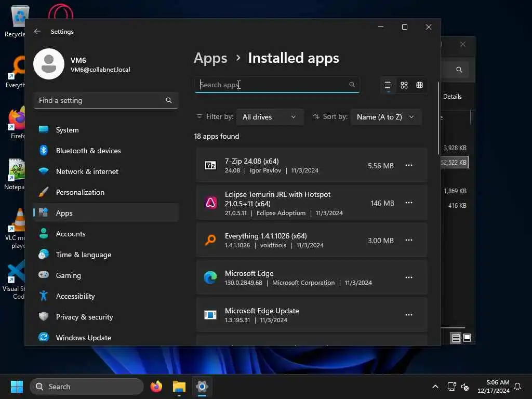The width and height of the screenshot is (532, 399).
Task: Open the notification bell in taskbar
Action: (x=517, y=387)
